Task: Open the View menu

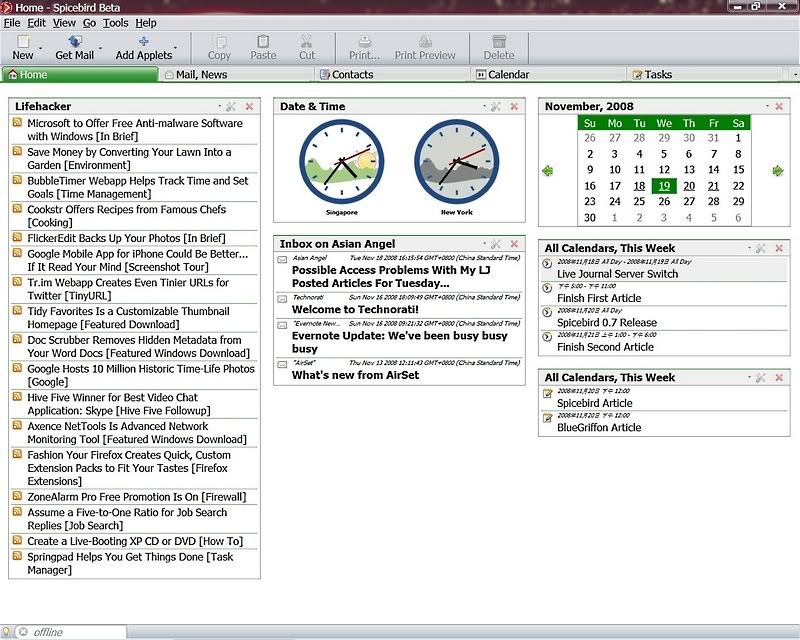Action: pos(64,23)
